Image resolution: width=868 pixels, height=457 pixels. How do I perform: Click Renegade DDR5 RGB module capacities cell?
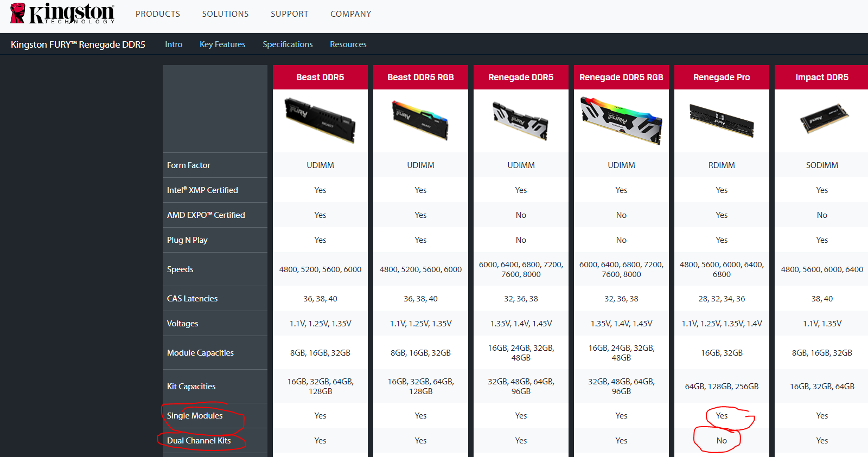[621, 353]
